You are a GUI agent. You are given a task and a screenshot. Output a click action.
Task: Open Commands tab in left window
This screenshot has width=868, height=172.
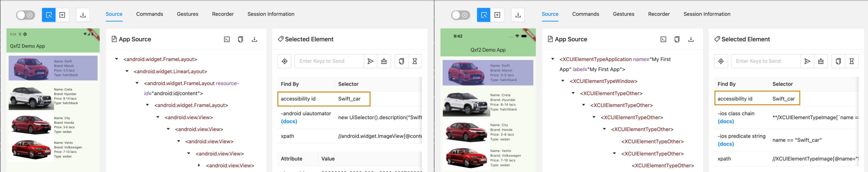point(150,14)
